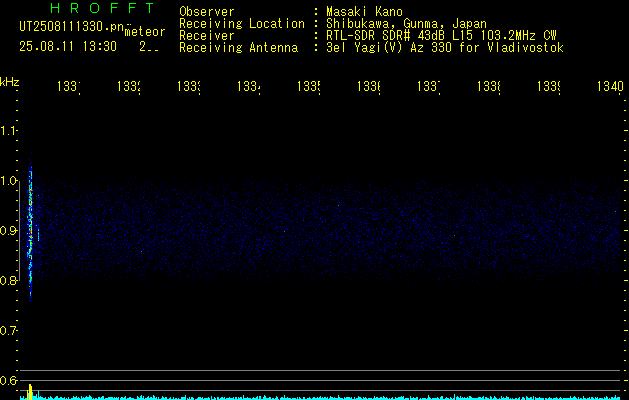
Task: Select the text Shibukawa, Gunma, Japan
Action: pos(406,24)
